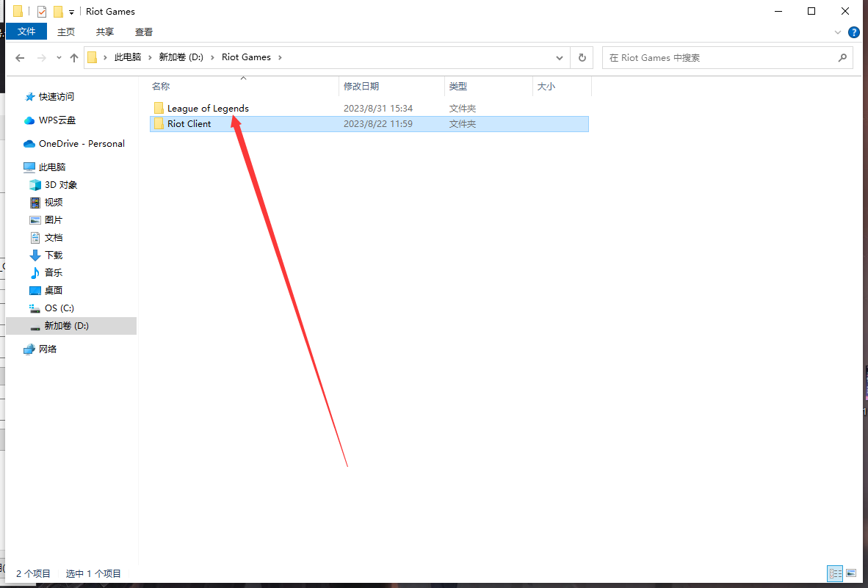Go up one folder level arrow

74,57
